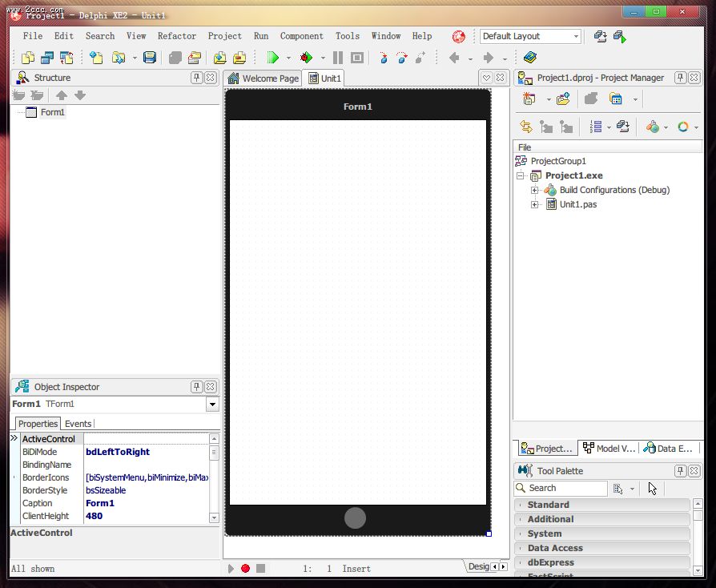Click the editor tab list dropdown chevron
The image size is (716, 588).
tap(486, 78)
